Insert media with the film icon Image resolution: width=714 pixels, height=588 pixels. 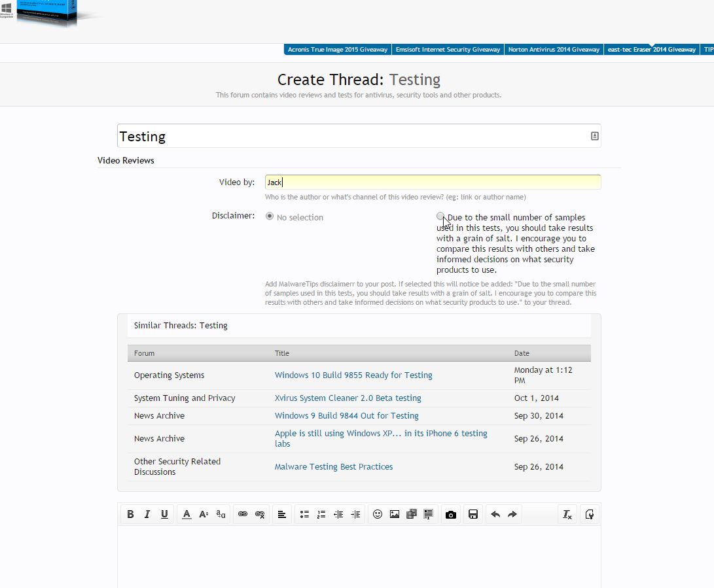click(x=412, y=514)
